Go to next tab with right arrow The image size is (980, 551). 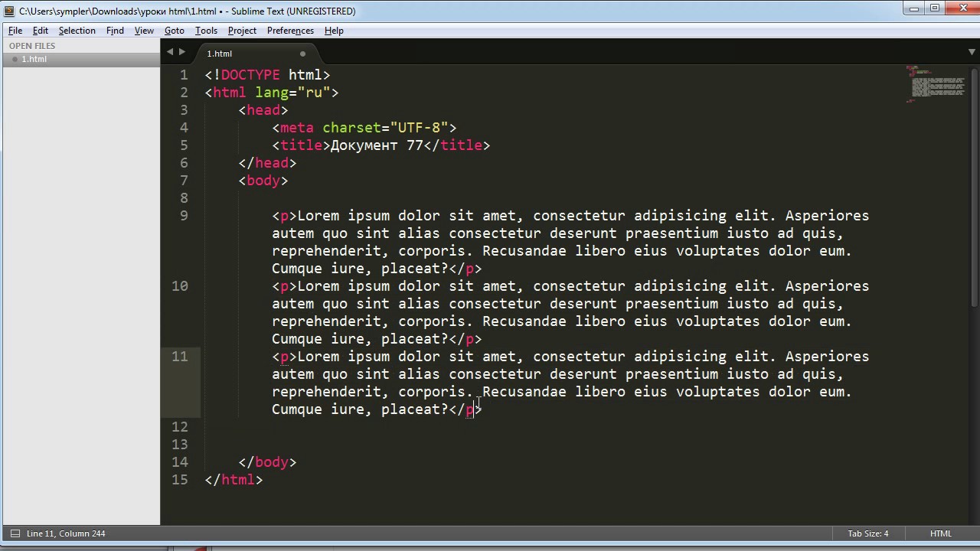182,52
